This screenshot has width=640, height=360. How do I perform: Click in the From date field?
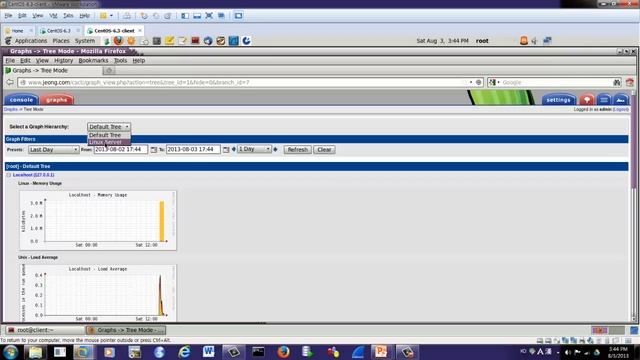pos(120,149)
